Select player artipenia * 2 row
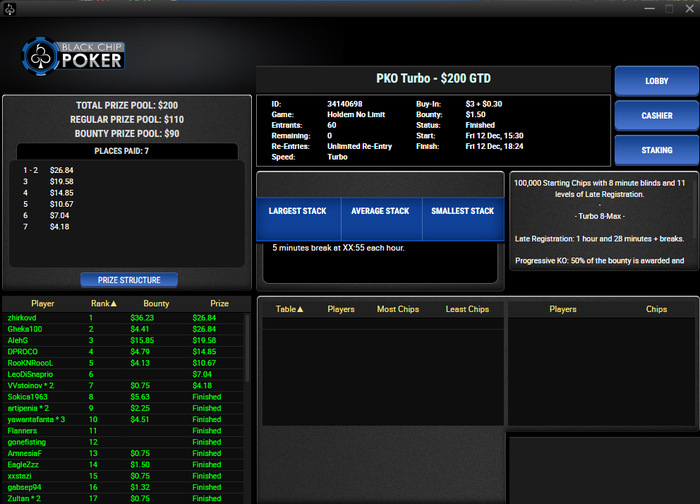 124,408
